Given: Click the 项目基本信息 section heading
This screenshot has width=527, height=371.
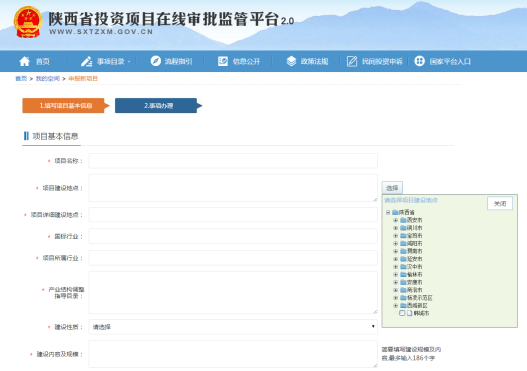Looking at the screenshot, I should [55, 136].
